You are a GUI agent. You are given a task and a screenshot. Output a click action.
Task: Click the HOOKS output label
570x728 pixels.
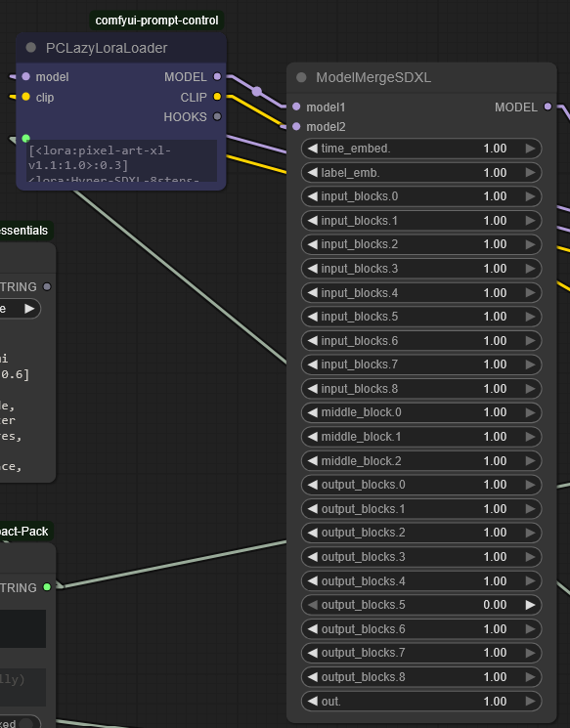coord(185,116)
